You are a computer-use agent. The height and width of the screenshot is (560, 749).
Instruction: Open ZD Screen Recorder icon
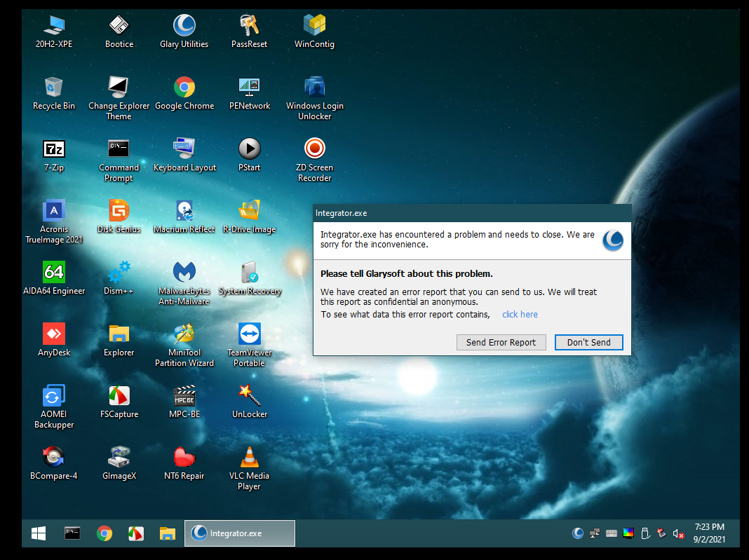click(x=314, y=160)
